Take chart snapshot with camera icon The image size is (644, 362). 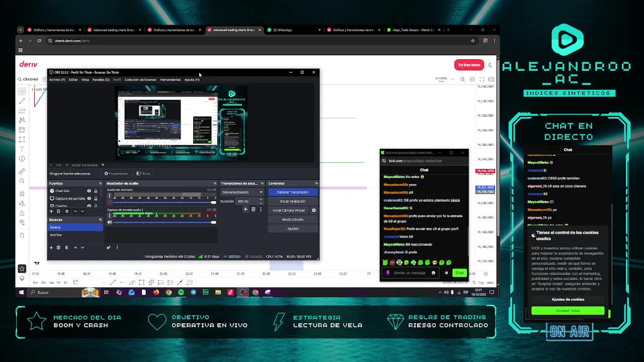click(x=492, y=79)
